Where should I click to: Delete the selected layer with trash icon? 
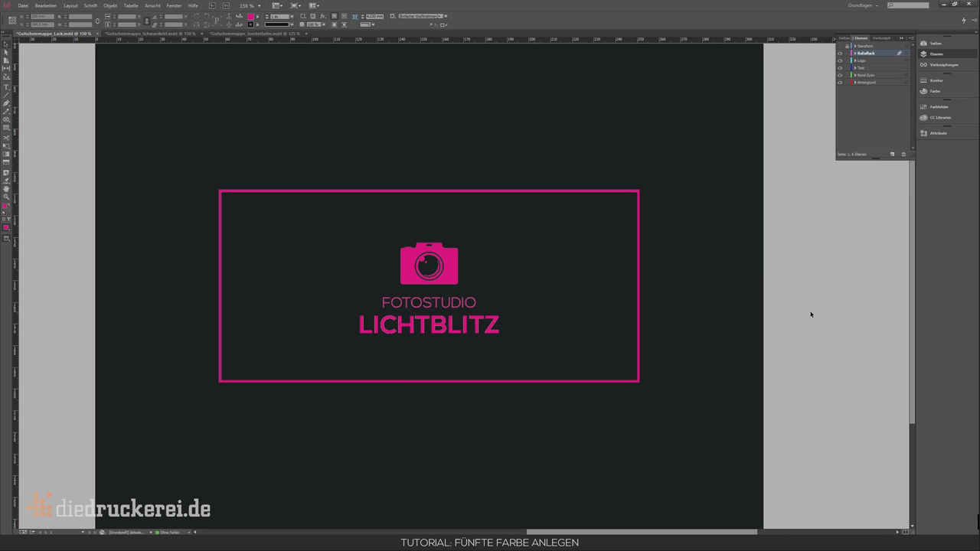click(x=903, y=155)
